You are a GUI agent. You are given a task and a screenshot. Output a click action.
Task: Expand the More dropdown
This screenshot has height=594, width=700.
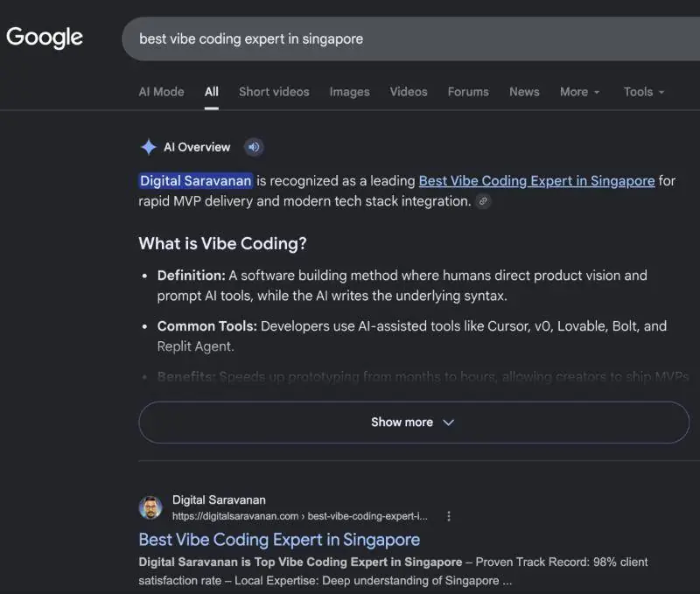click(x=580, y=92)
